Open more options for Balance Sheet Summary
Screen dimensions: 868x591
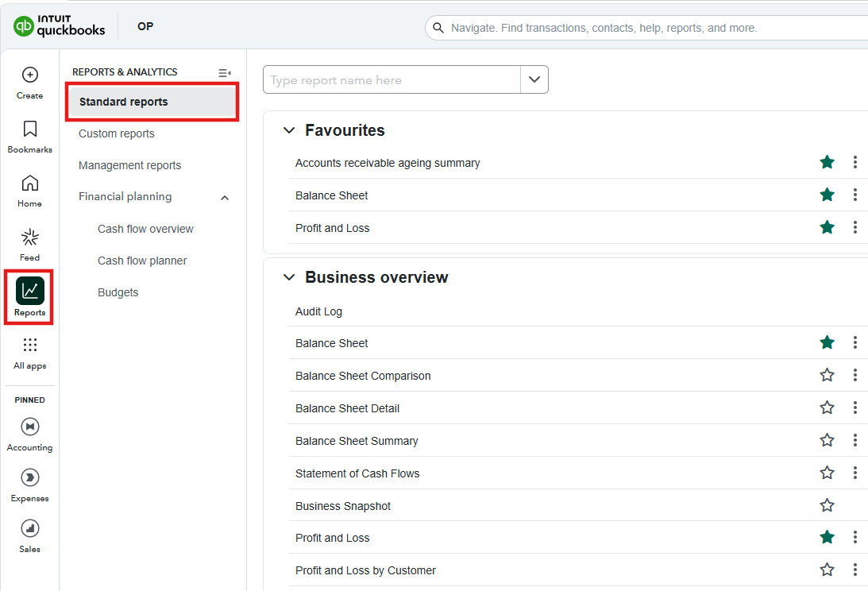[x=855, y=440]
